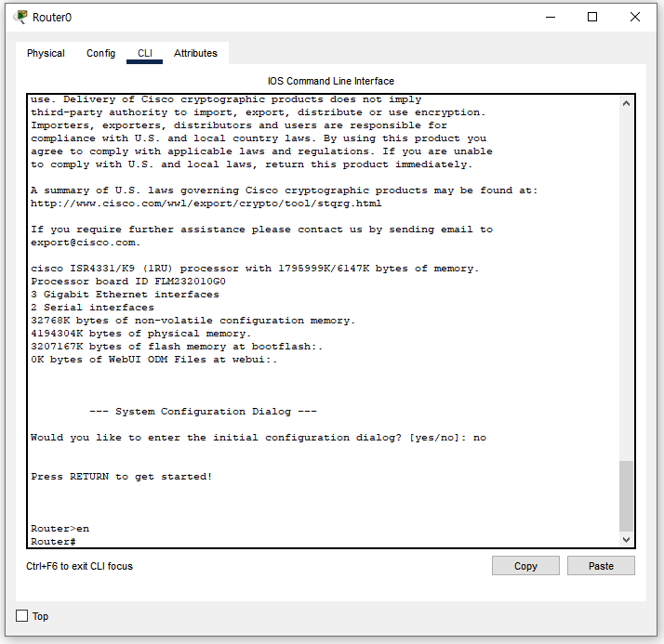Click 'A summary of U.S. laws' line

pos(285,191)
